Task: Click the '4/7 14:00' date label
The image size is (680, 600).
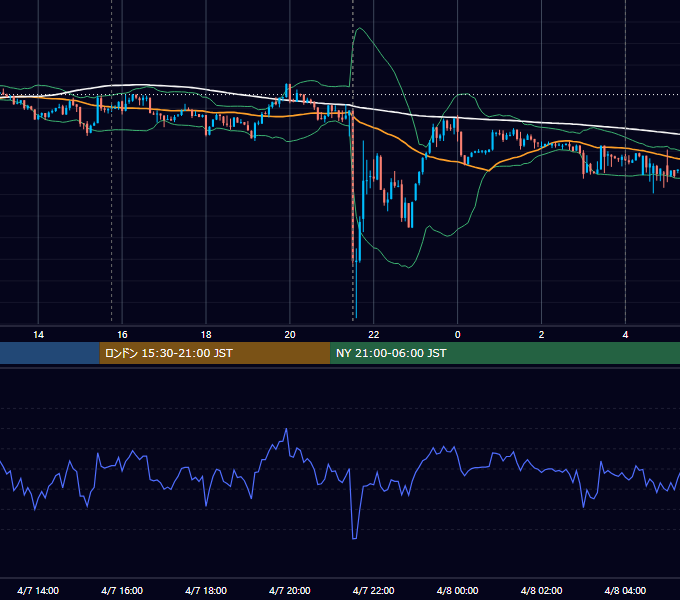Action: click(x=38, y=590)
